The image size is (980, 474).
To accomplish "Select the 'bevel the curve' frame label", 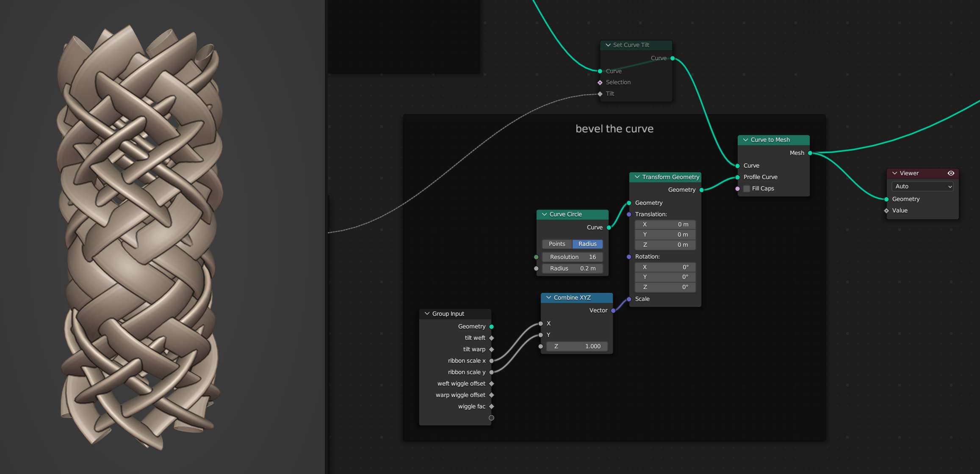I will click(615, 129).
